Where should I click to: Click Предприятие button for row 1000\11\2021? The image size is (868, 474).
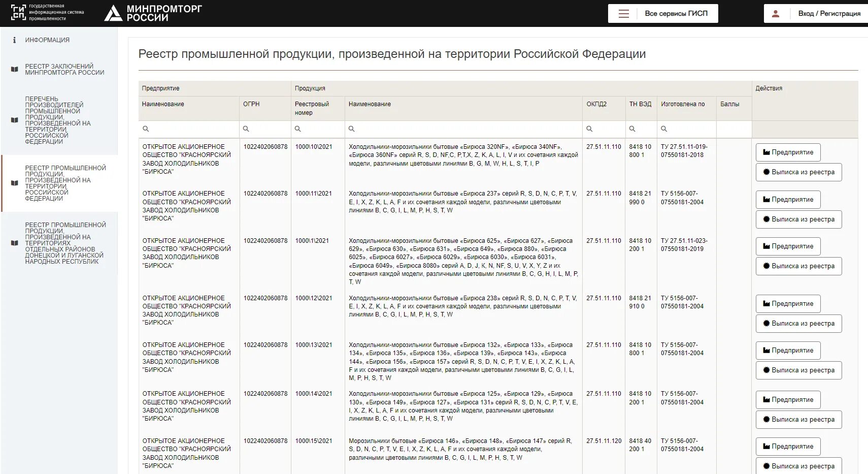point(788,200)
